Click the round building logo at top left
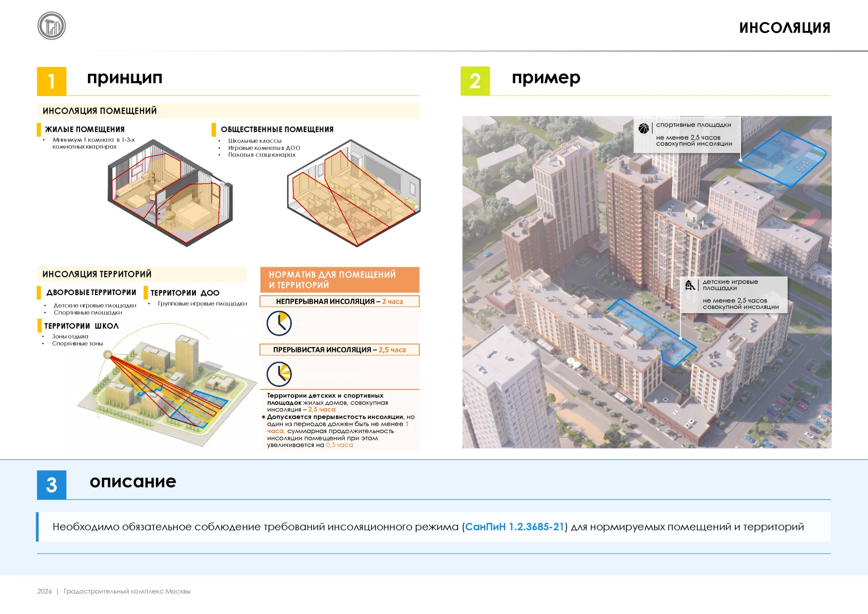This screenshot has height=614, width=868. [x=52, y=26]
